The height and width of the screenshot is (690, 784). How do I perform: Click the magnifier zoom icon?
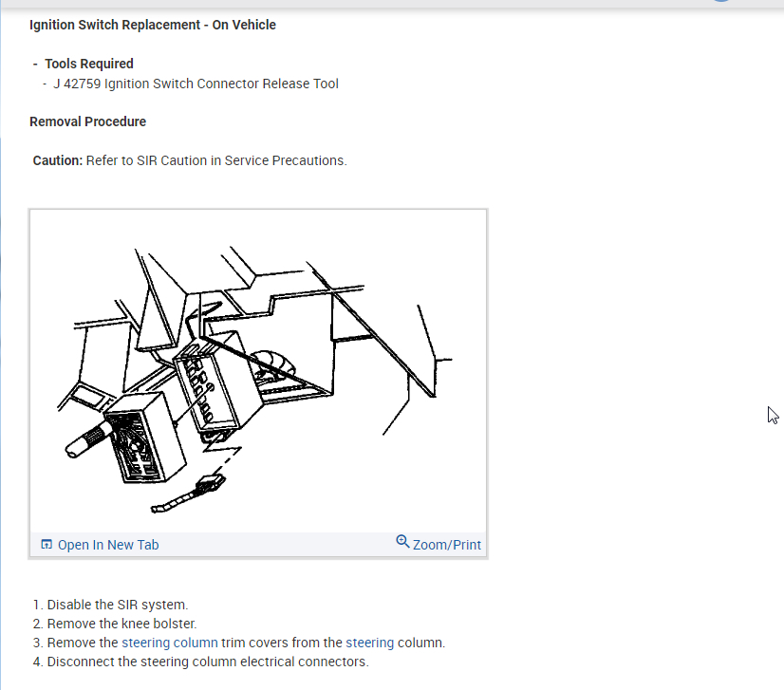[x=402, y=542]
